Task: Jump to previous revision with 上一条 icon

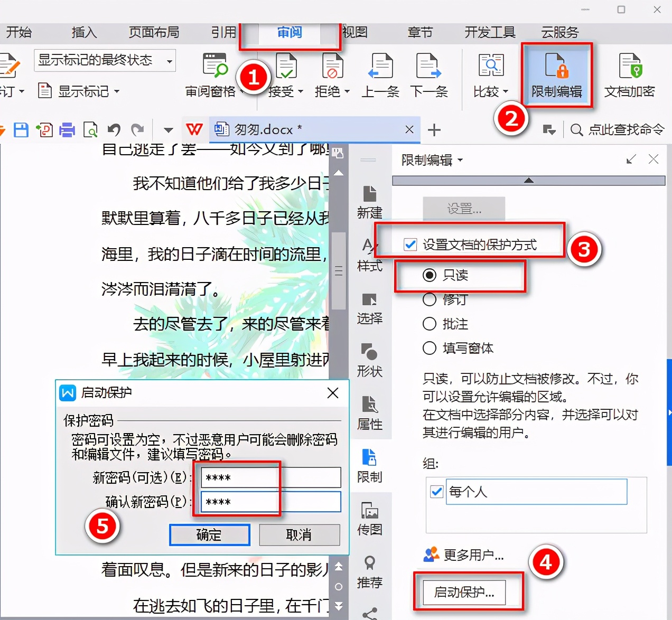Action: [379, 74]
